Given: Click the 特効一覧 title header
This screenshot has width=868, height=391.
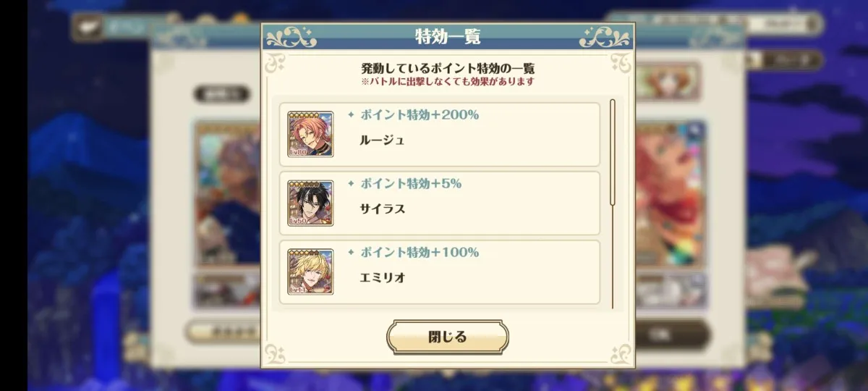Looking at the screenshot, I should [448, 36].
